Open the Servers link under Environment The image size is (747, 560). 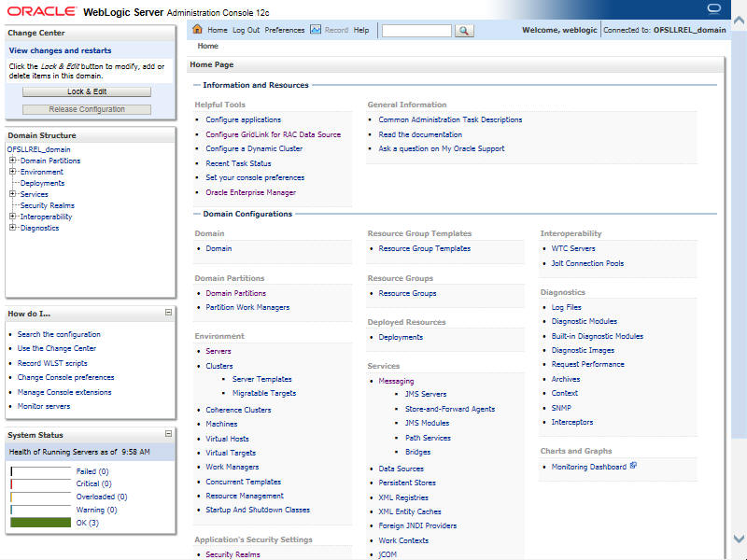[x=218, y=351]
